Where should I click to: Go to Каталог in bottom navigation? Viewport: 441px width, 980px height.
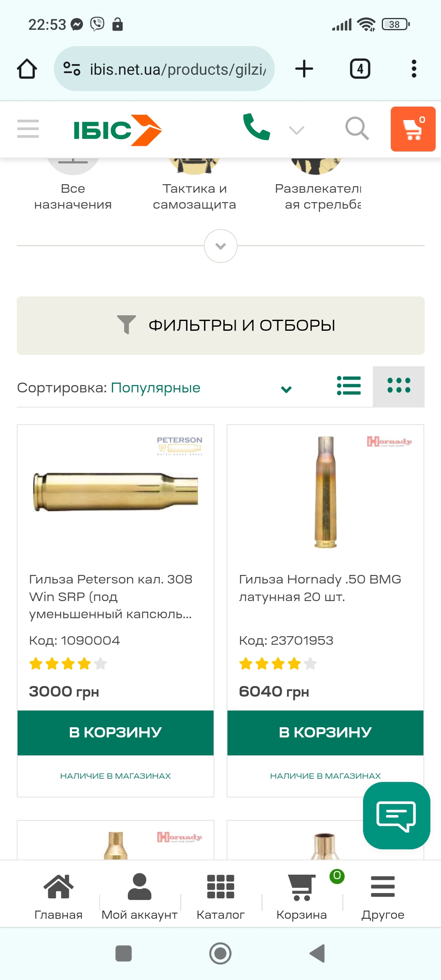click(x=220, y=896)
